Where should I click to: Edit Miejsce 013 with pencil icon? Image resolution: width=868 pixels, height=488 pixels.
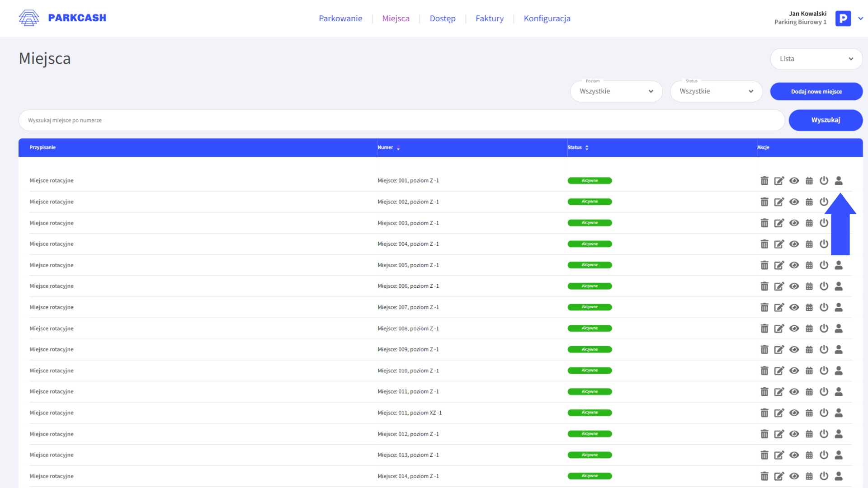pyautogui.click(x=779, y=455)
